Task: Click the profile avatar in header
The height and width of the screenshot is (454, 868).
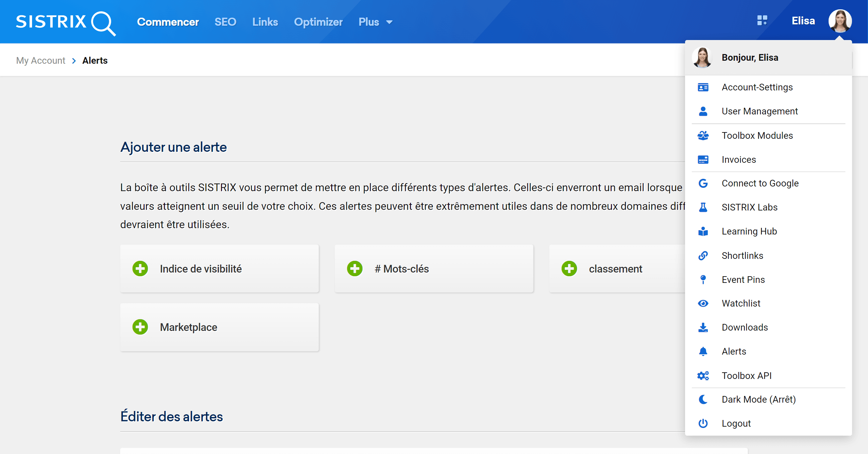Action: tap(840, 21)
